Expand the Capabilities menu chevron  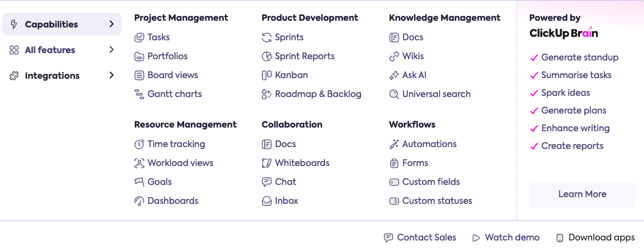pos(112,24)
